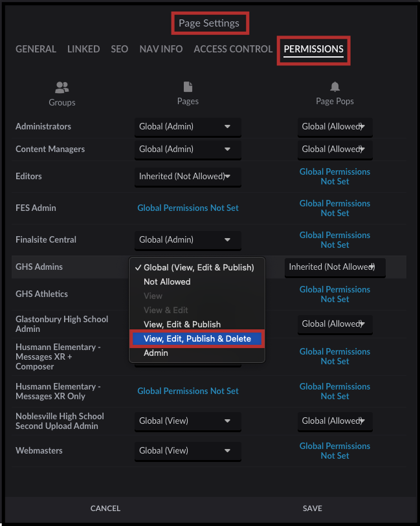Click Finalsite Central Page Pops permissions link
420x526 pixels.
(x=335, y=240)
